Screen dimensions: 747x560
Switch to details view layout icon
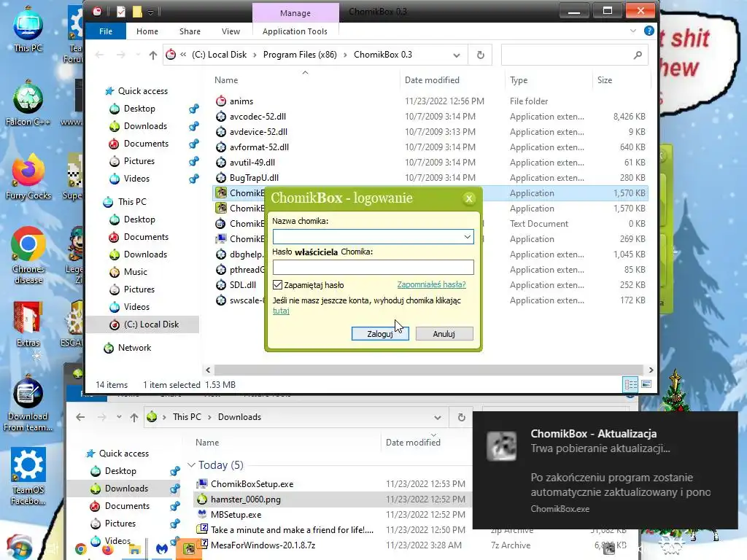pyautogui.click(x=631, y=384)
